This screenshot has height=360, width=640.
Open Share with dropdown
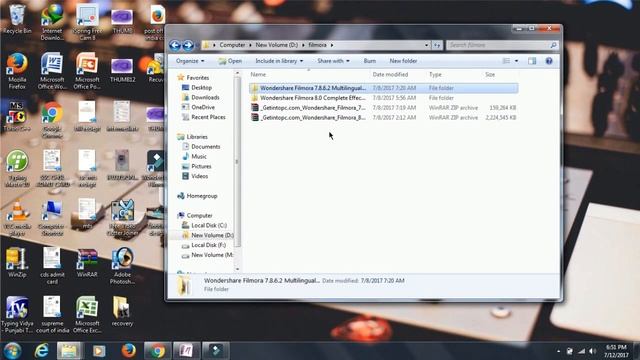(333, 61)
